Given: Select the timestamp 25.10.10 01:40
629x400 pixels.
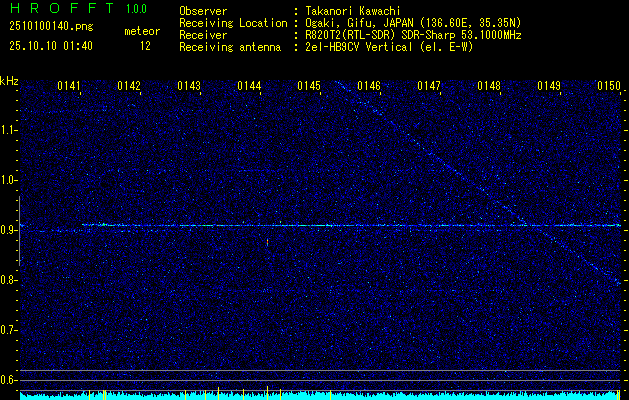Looking at the screenshot, I should 51,46.
